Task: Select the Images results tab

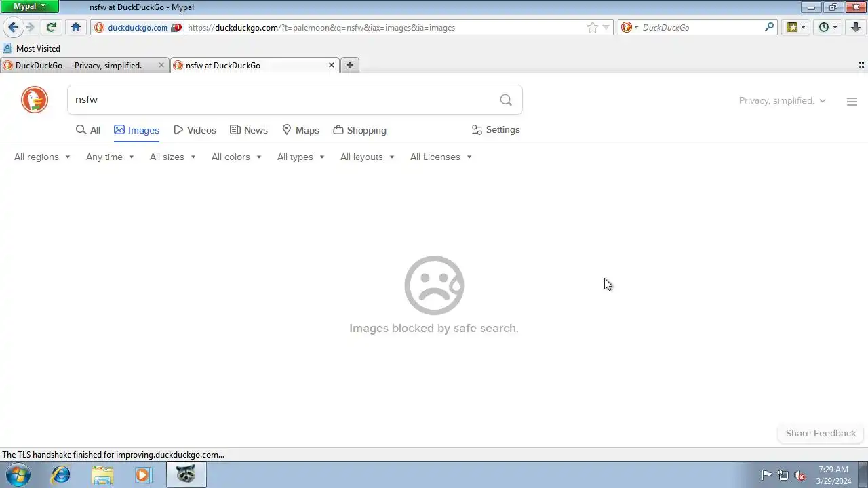Action: pyautogui.click(x=136, y=130)
